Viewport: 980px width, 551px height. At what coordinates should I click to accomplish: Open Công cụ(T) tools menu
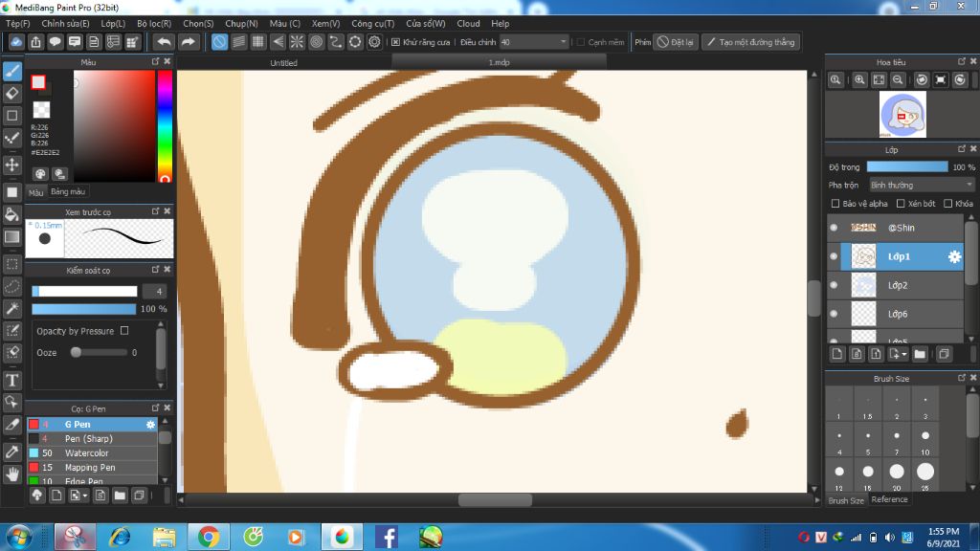pyautogui.click(x=372, y=23)
